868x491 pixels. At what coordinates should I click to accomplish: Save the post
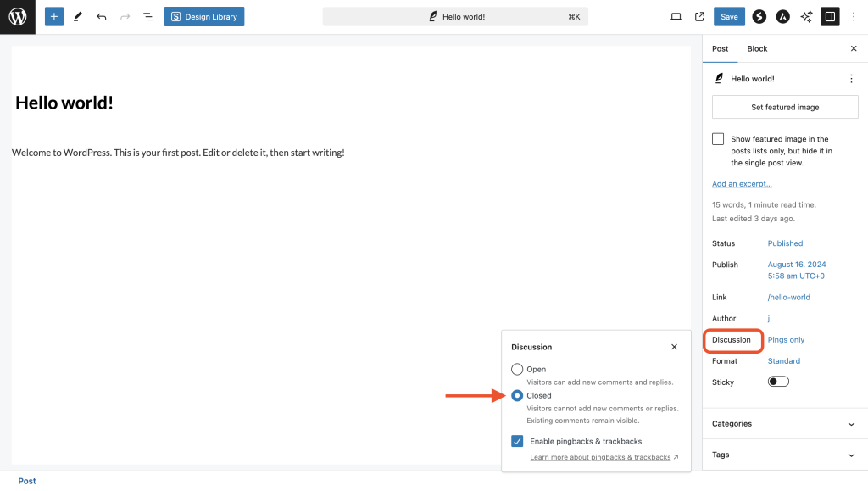pyautogui.click(x=729, y=17)
